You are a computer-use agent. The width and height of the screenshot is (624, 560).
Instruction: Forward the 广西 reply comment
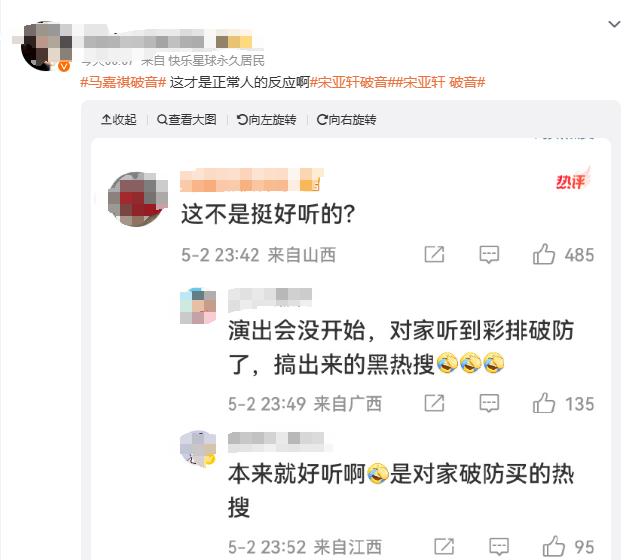pos(434,403)
